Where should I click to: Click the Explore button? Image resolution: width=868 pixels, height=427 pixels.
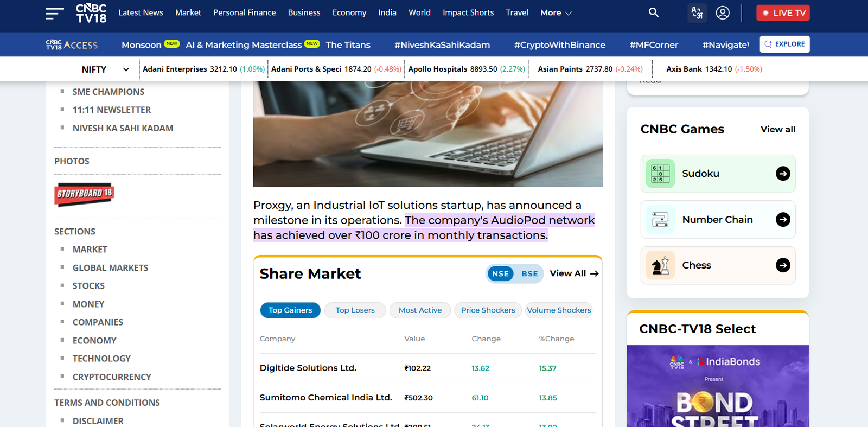click(784, 44)
